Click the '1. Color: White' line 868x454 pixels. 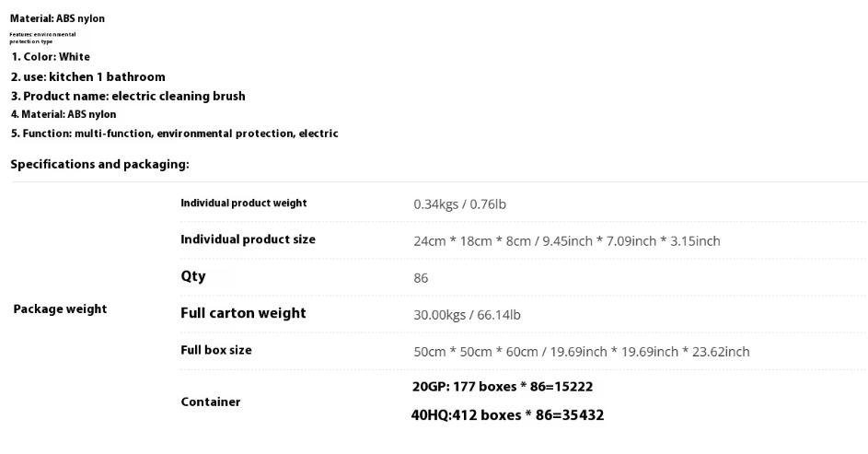click(x=51, y=56)
